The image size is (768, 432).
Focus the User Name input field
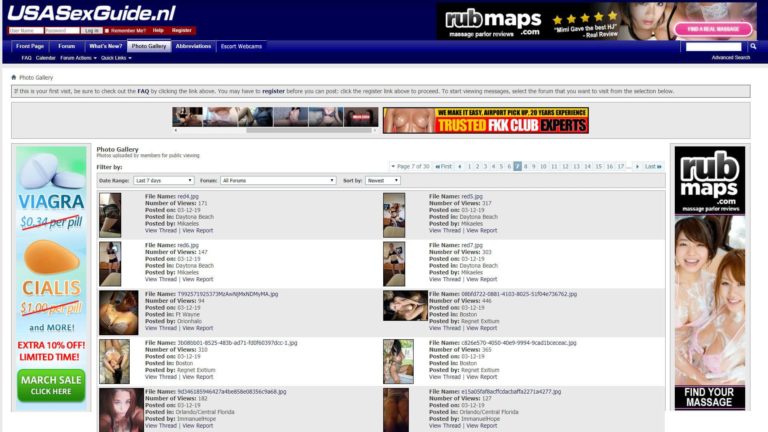coord(26,30)
